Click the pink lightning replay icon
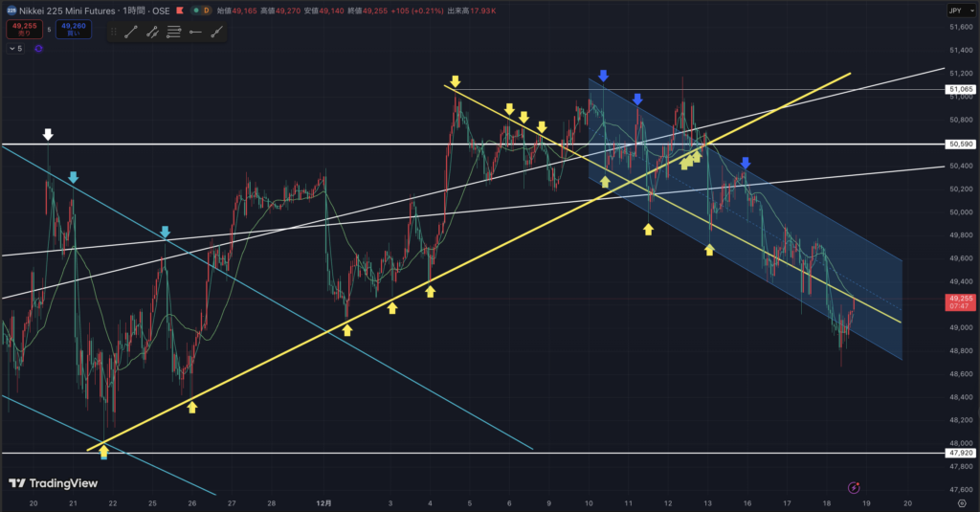The height and width of the screenshot is (512, 980). (x=854, y=488)
